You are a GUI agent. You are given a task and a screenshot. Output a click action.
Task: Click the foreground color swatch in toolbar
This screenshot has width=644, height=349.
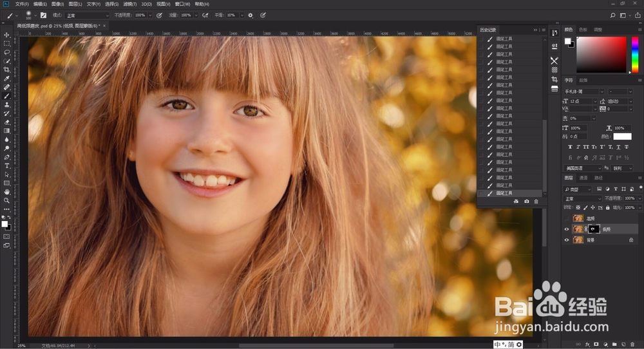5,224
